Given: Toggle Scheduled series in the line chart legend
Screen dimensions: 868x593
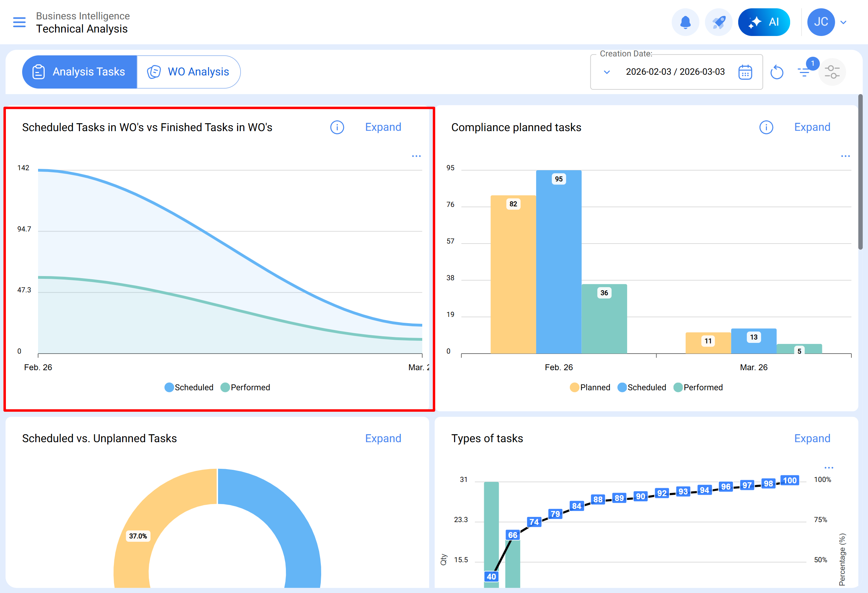Looking at the screenshot, I should [x=189, y=387].
